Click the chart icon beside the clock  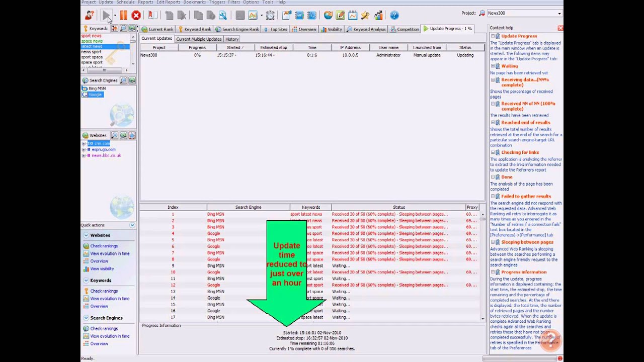(x=253, y=16)
